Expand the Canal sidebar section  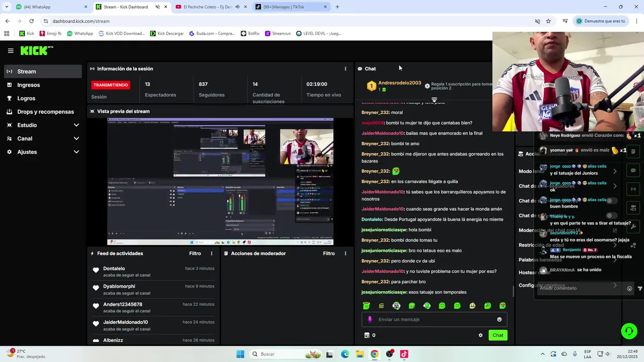(x=76, y=138)
